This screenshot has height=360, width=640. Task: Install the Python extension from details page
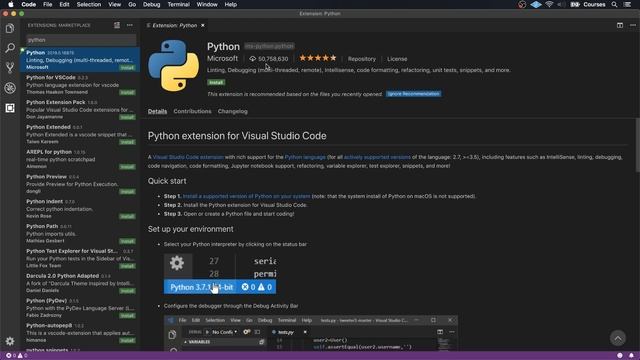pyautogui.click(x=216, y=82)
